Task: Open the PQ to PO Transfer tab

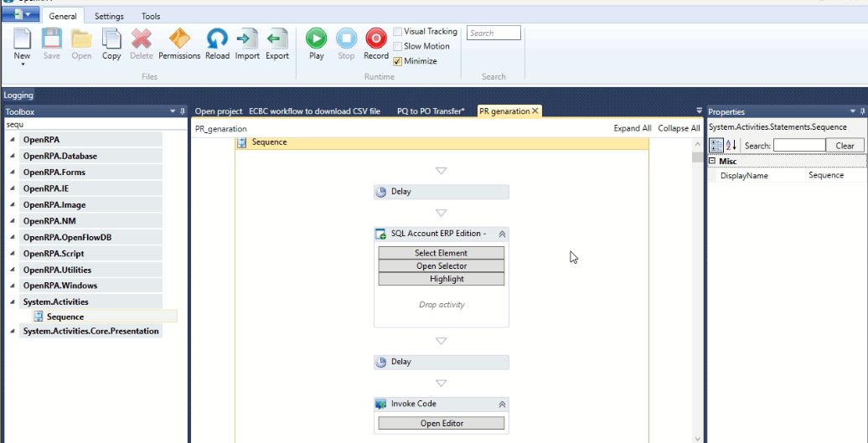Action: point(431,111)
